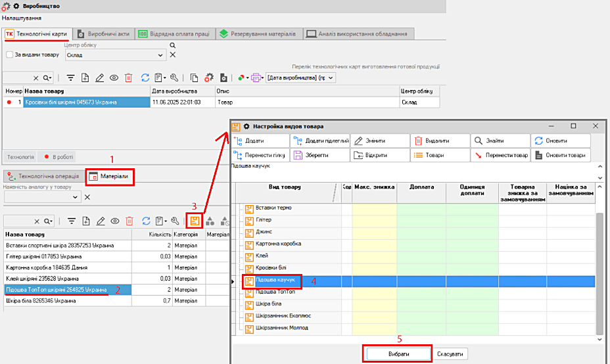Switch to the 'Виробничі акти' tab
Screen dimensions: 610x364
pyautogui.click(x=105, y=34)
